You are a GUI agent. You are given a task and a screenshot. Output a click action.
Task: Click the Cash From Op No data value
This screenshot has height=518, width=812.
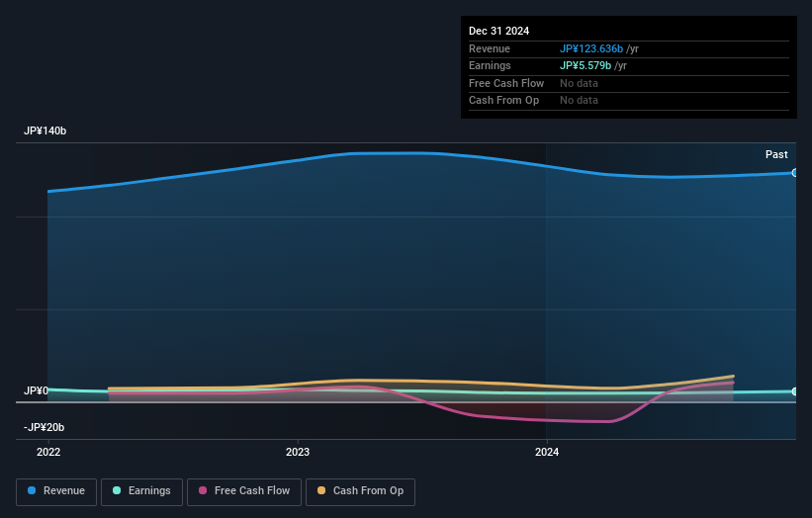(x=579, y=101)
